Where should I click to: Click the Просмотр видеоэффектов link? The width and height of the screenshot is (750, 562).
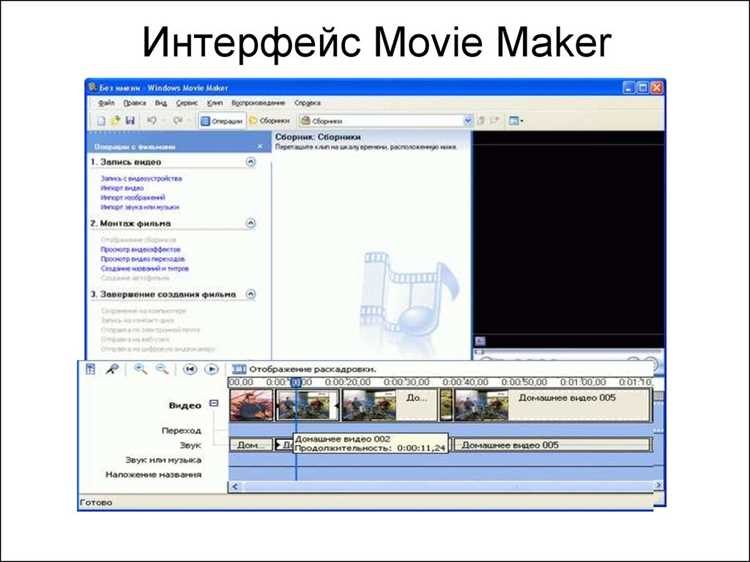pos(141,249)
